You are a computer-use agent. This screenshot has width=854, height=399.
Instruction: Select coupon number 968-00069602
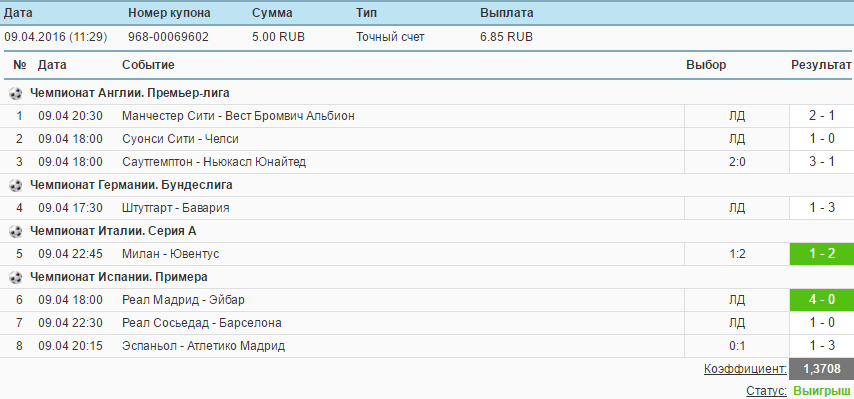168,37
